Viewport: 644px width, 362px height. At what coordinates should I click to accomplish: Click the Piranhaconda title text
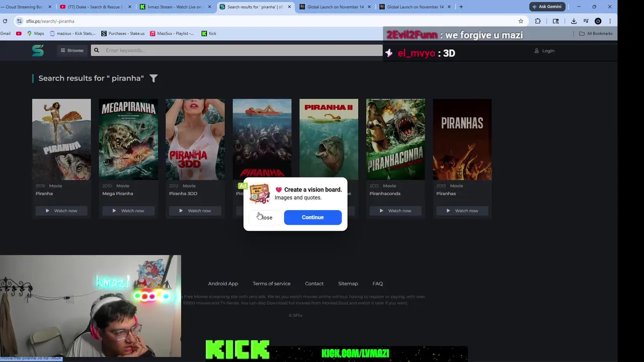(385, 194)
